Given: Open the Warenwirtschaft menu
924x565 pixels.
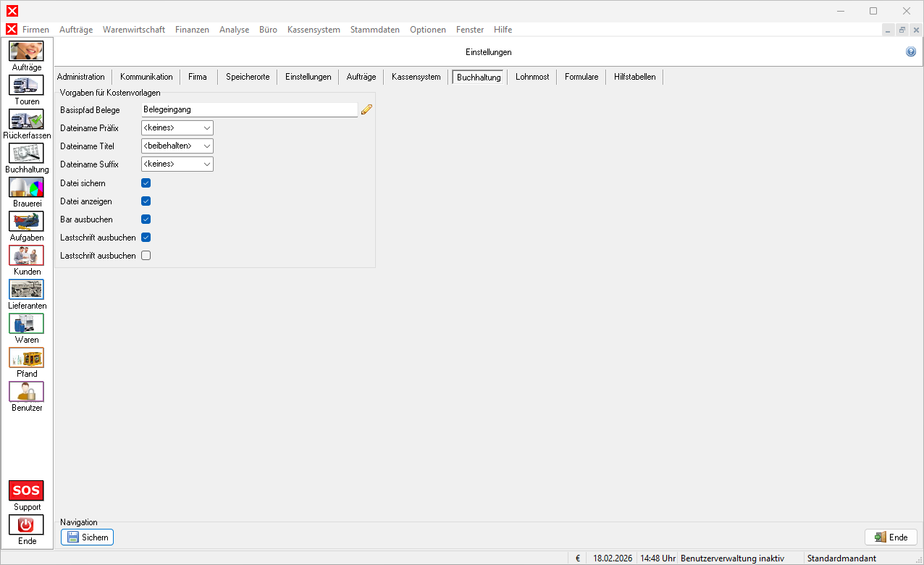Looking at the screenshot, I should click(x=134, y=30).
